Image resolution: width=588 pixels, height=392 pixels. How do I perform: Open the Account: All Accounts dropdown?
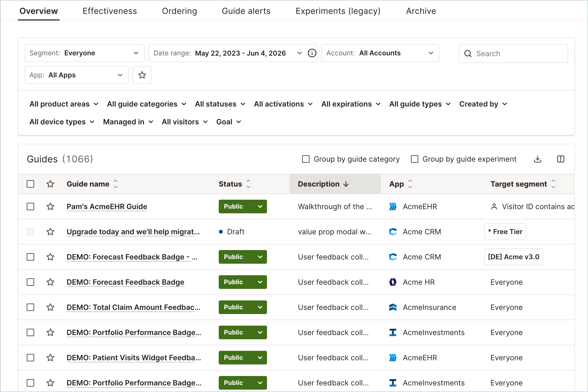click(x=380, y=53)
